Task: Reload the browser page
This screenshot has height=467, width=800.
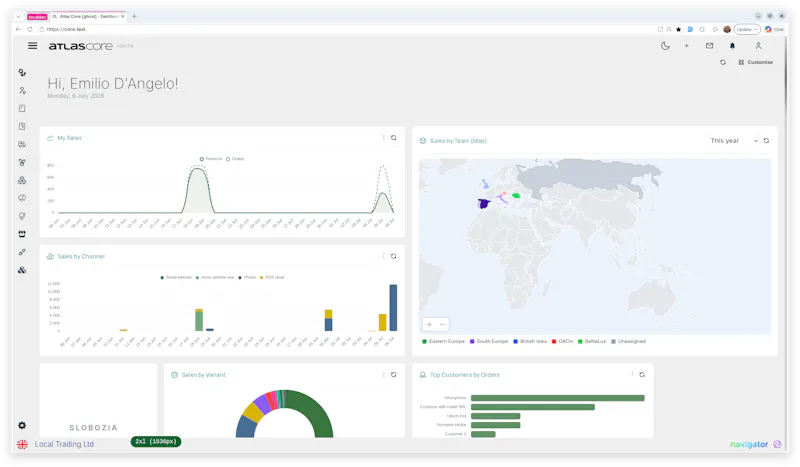Action: coord(30,29)
